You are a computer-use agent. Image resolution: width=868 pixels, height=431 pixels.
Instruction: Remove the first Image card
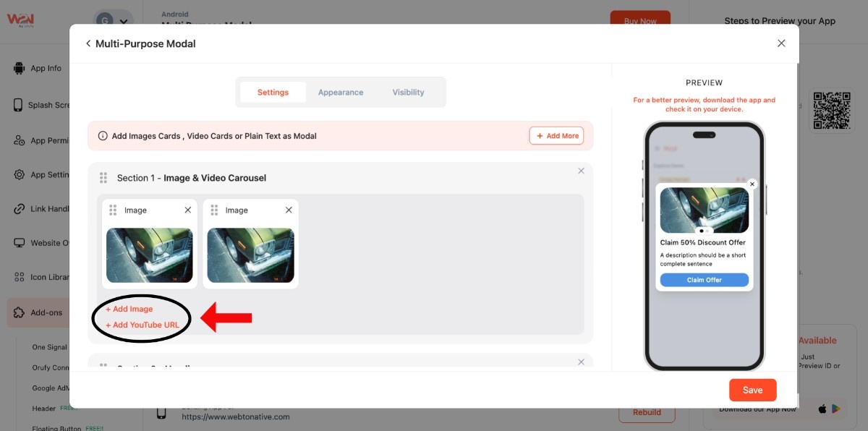coord(188,210)
